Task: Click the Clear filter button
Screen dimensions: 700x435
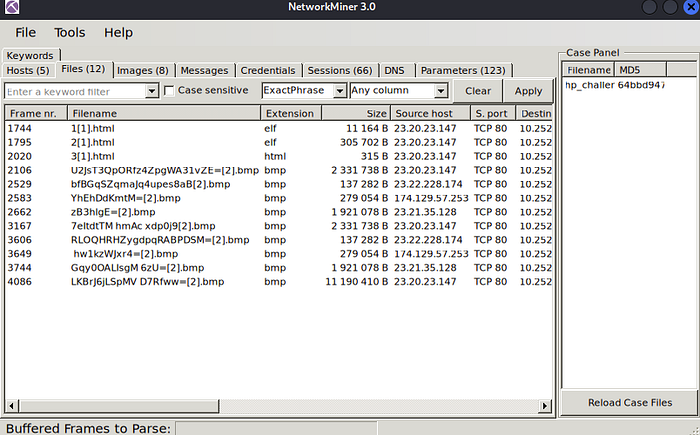Action: (478, 91)
